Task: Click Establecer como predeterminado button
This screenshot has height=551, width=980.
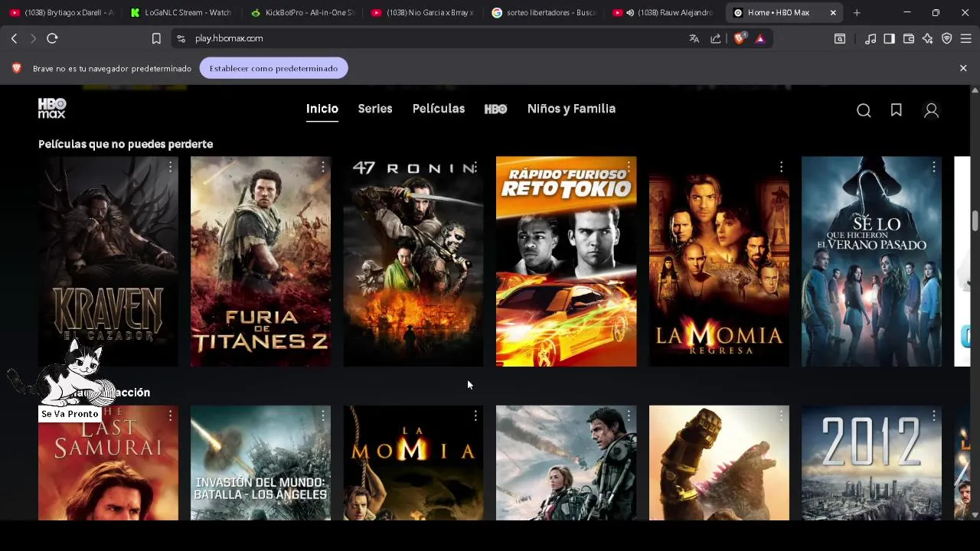Action: [x=273, y=68]
